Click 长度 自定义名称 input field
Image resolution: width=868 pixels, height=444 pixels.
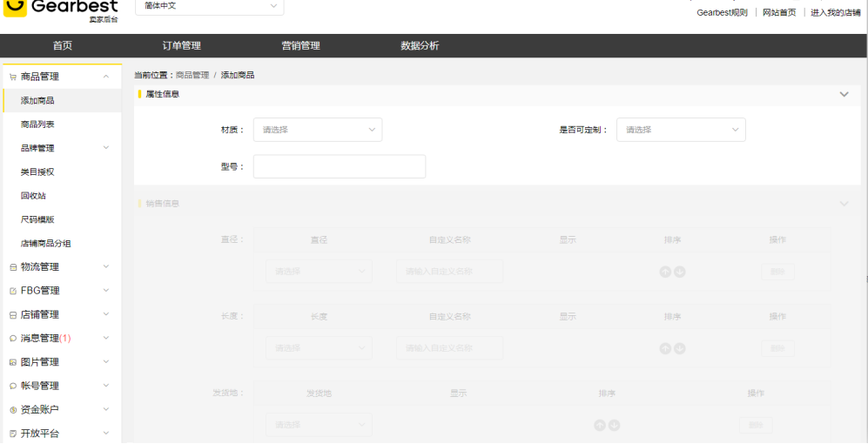pos(449,347)
